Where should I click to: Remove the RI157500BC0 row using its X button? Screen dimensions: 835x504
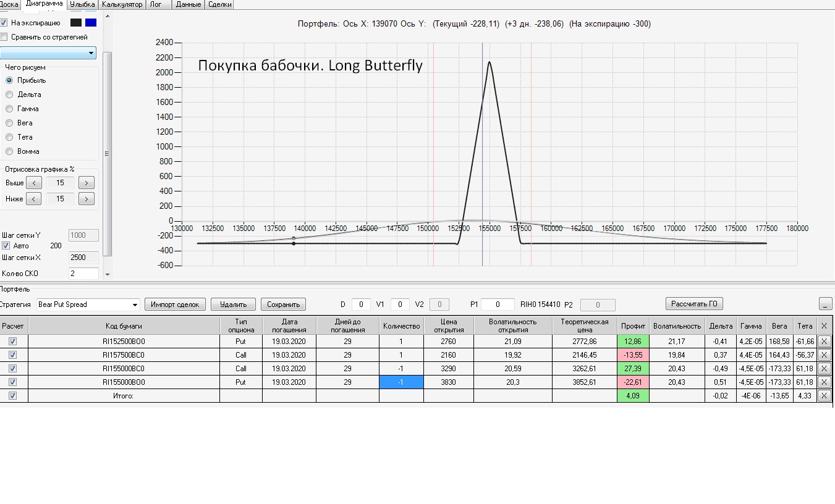tap(824, 355)
